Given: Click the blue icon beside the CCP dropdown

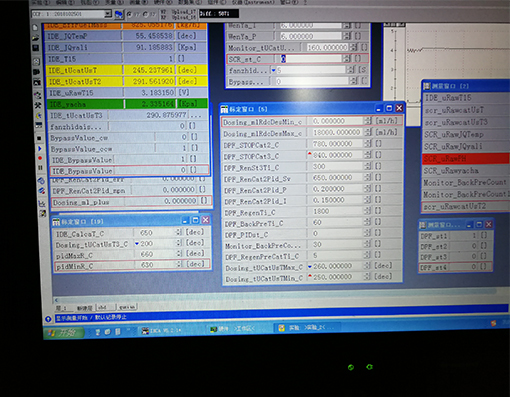Looking at the screenshot, I should click(119, 14).
